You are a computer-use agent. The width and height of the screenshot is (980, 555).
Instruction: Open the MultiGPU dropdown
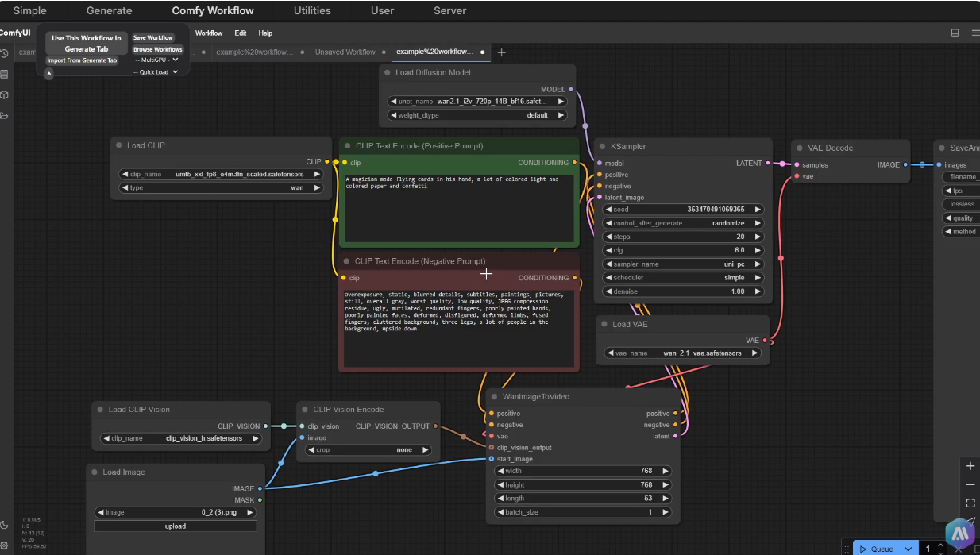156,60
